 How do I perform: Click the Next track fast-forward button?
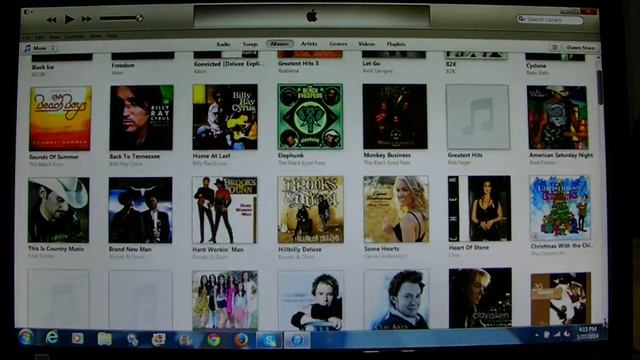tap(87, 19)
